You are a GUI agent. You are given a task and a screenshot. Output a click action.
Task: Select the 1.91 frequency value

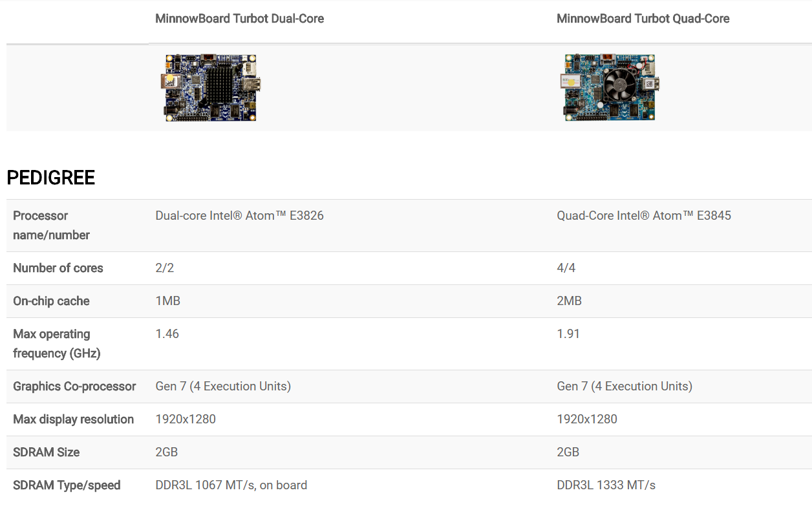[x=568, y=334]
